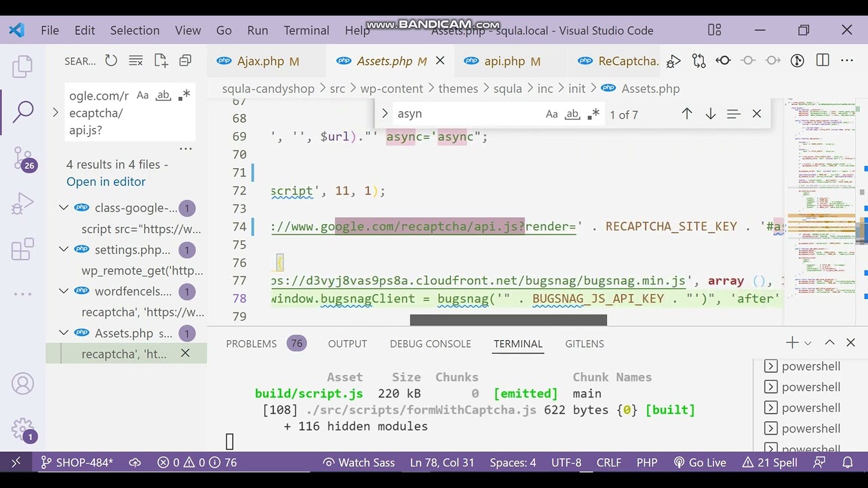Collapse all search results
This screenshot has height=488, width=868.
click(185, 61)
